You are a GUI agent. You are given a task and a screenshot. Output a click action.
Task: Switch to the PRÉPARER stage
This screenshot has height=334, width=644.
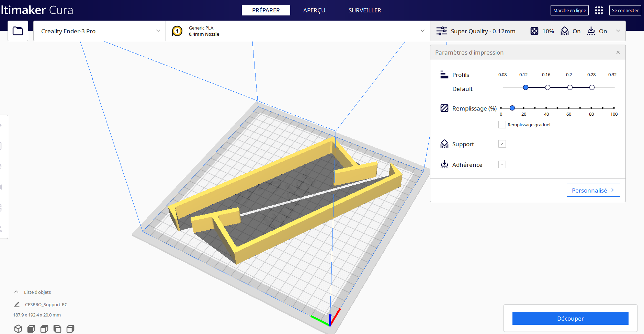click(x=266, y=10)
